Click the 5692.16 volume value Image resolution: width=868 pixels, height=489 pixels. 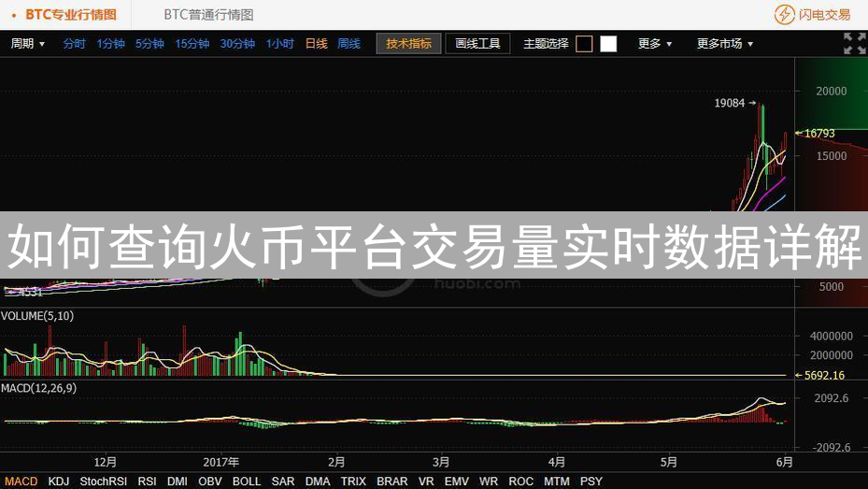pyautogui.click(x=824, y=375)
